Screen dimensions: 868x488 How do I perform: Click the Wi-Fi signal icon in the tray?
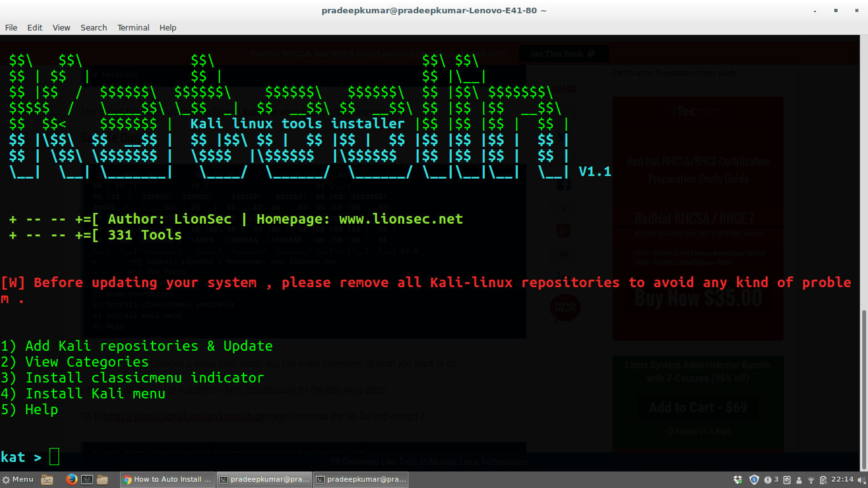point(811,479)
